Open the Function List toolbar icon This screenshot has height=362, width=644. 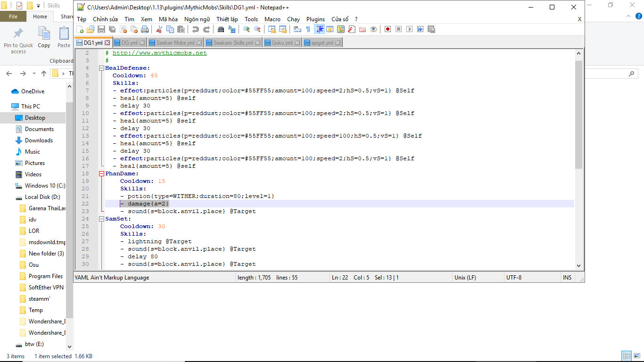pyautogui.click(x=352, y=29)
